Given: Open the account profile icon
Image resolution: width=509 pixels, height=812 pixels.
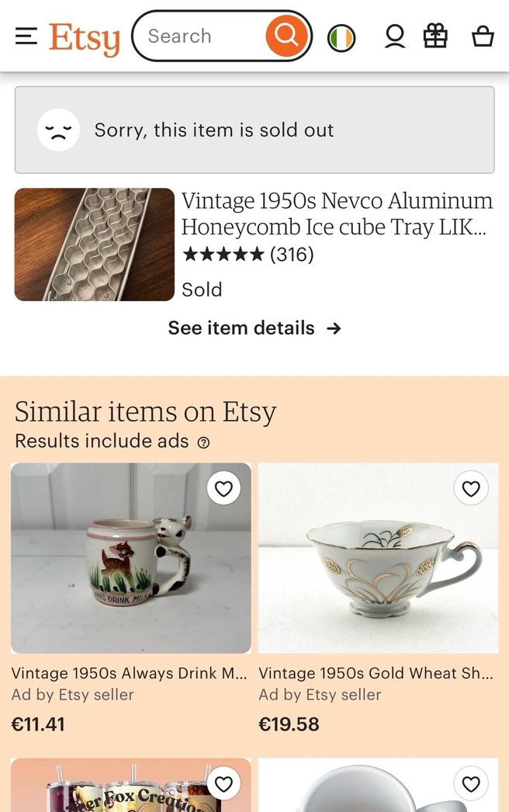Looking at the screenshot, I should pos(395,36).
